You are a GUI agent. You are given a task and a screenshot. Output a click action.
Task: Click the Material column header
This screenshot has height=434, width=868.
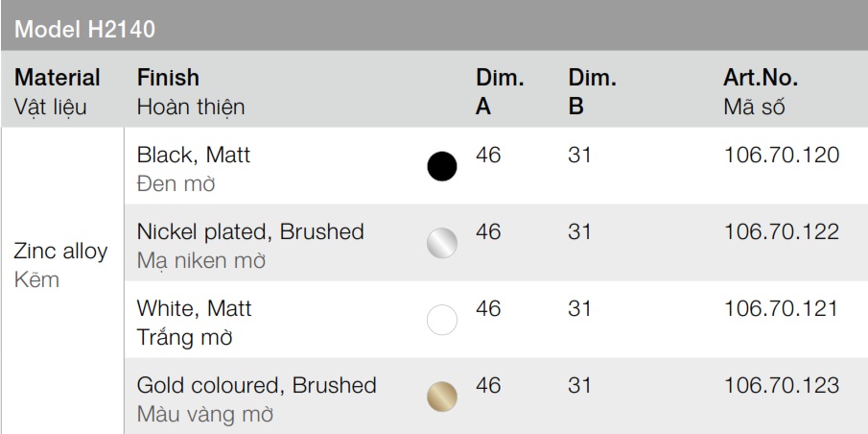click(x=59, y=78)
